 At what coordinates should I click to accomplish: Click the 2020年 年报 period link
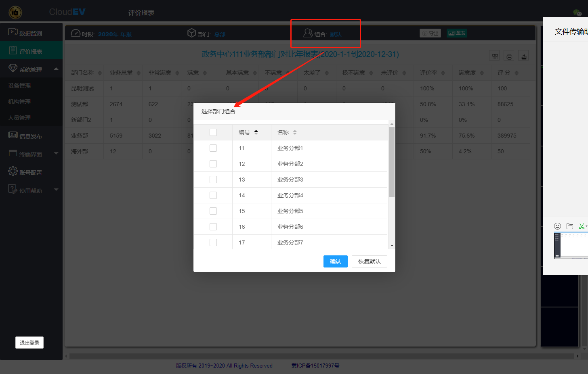(x=115, y=34)
